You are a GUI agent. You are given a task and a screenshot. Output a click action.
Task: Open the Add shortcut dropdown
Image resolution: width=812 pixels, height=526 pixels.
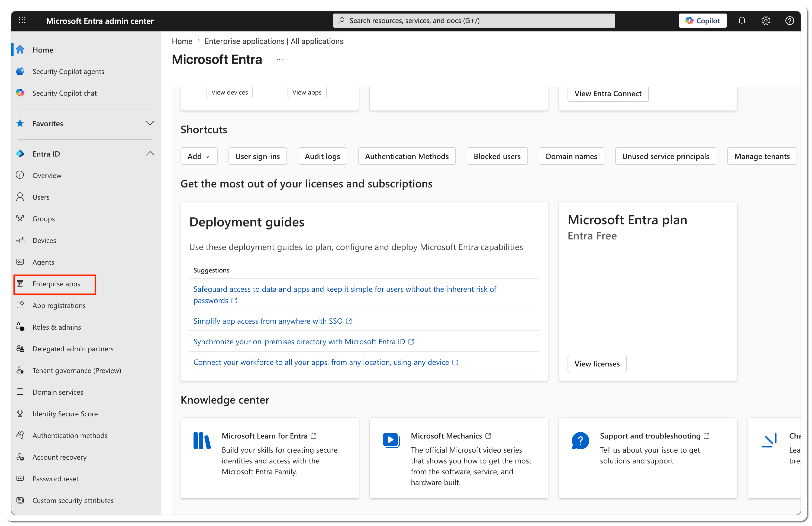click(x=199, y=156)
